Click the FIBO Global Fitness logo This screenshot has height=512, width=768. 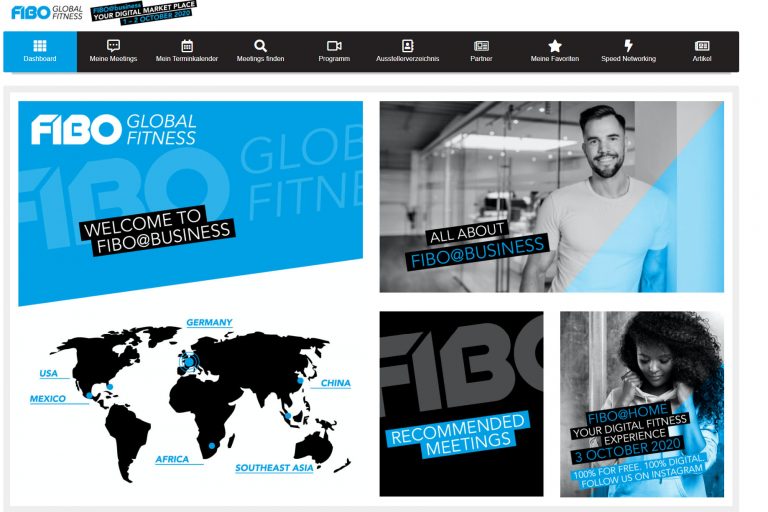click(x=47, y=12)
